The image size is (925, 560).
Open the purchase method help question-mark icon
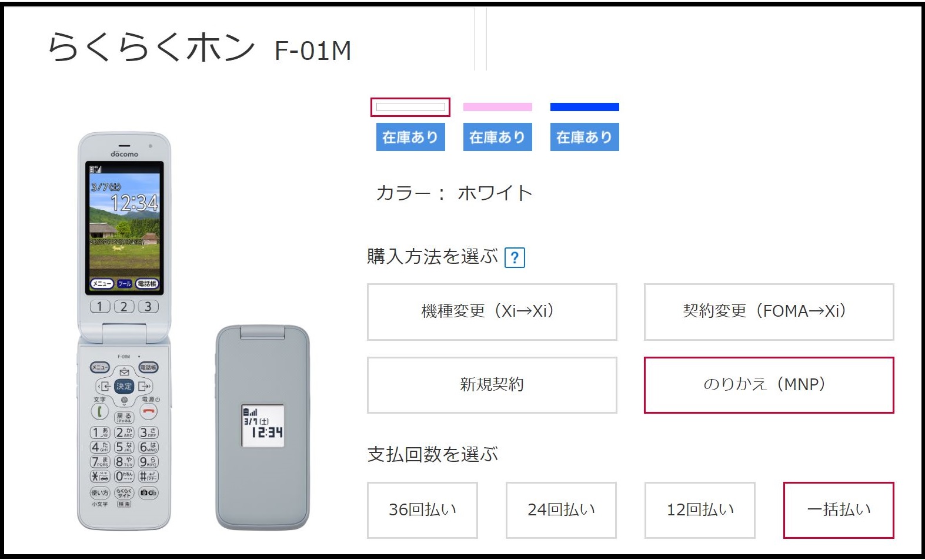[515, 257]
